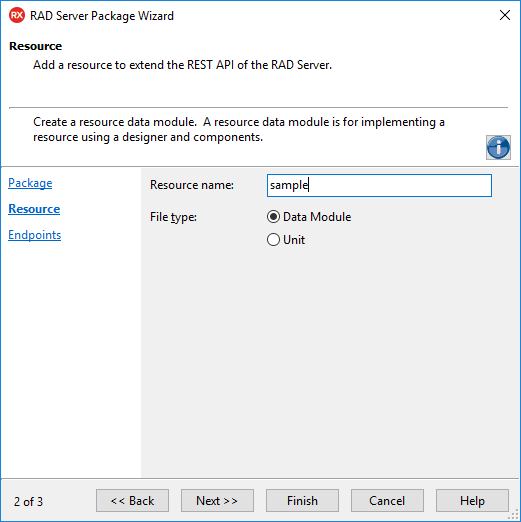
Task: Cancel the package wizard
Action: click(387, 500)
